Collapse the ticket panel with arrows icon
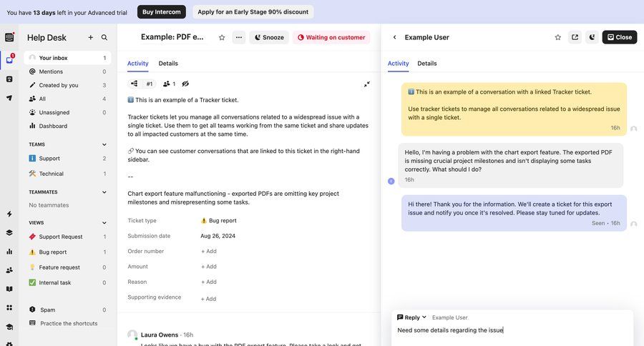Screen dimensions: 644x346 click(x=367, y=84)
